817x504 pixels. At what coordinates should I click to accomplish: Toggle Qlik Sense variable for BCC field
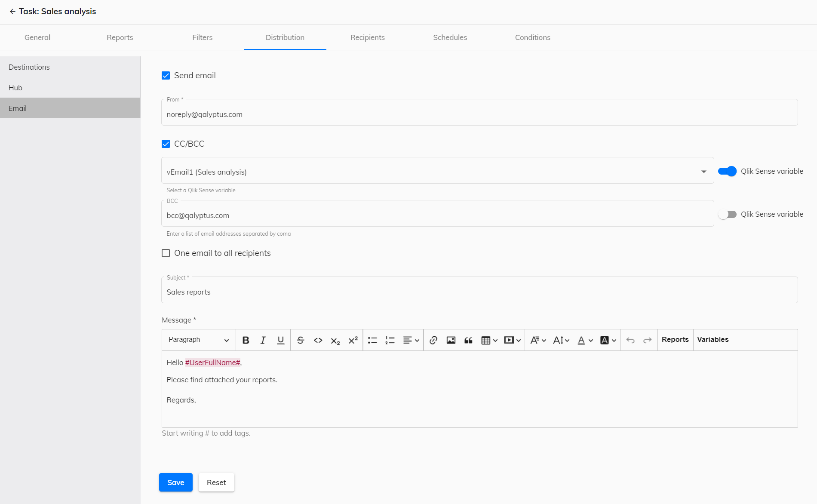point(727,214)
